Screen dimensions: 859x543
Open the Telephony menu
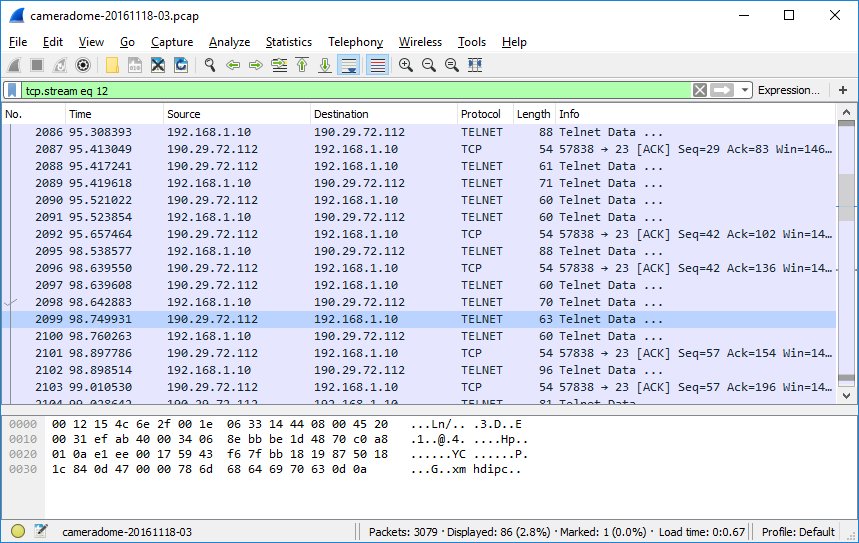pos(355,42)
